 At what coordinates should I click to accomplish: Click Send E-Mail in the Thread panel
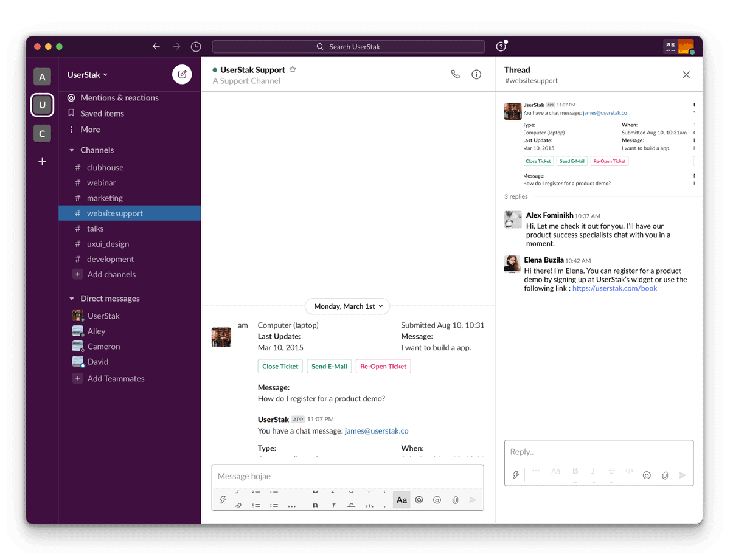572,161
